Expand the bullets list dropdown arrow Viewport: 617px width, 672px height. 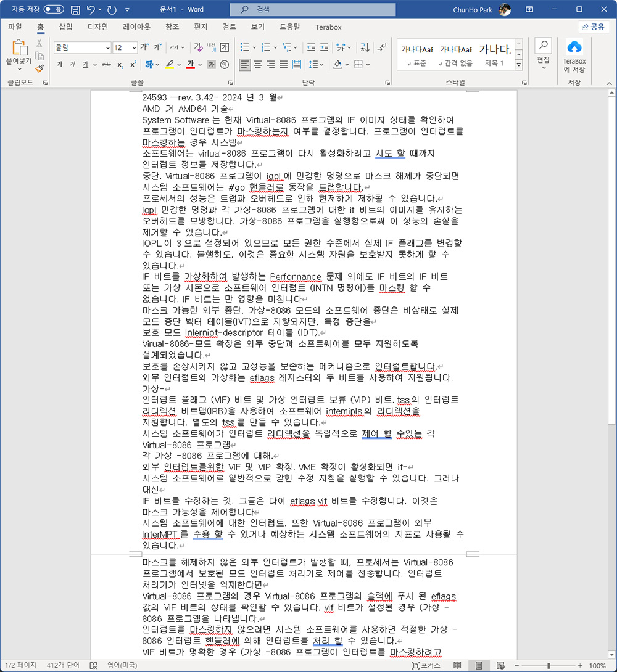(254, 47)
